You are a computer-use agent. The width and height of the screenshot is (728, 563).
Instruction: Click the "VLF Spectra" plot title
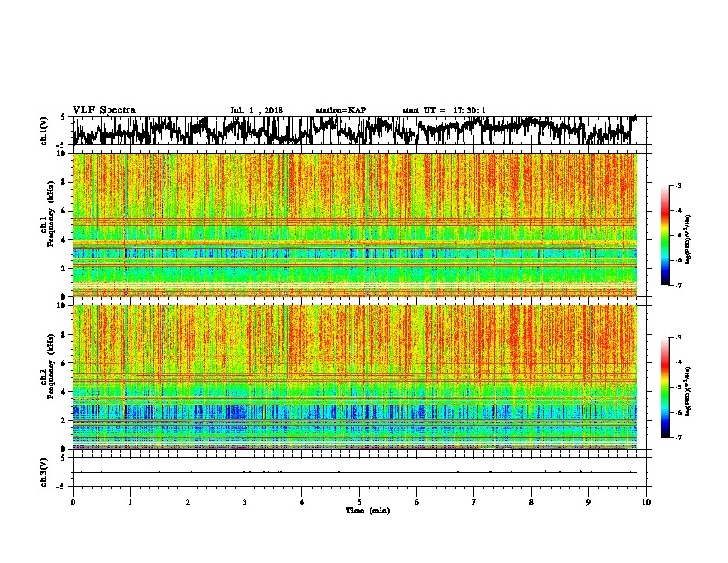[x=104, y=110]
